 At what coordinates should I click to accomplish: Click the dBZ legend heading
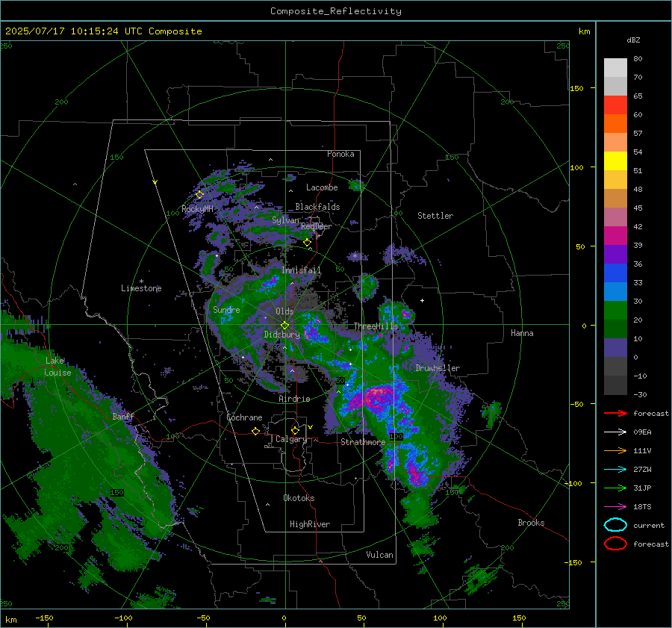pyautogui.click(x=633, y=40)
